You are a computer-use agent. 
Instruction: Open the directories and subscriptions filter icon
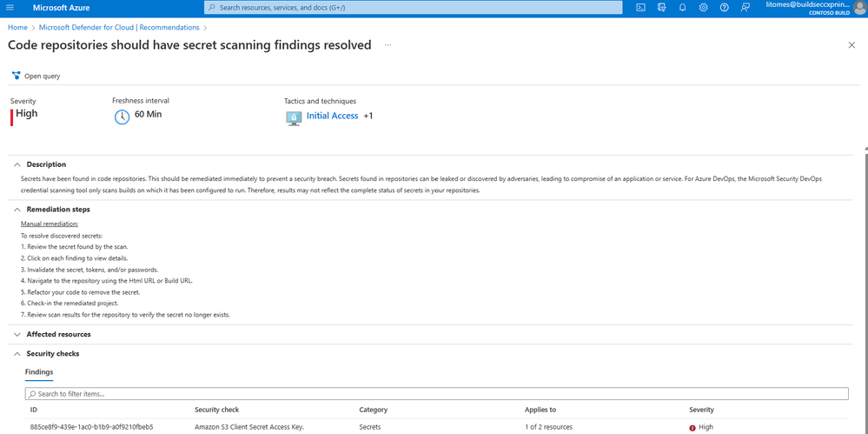(x=661, y=8)
